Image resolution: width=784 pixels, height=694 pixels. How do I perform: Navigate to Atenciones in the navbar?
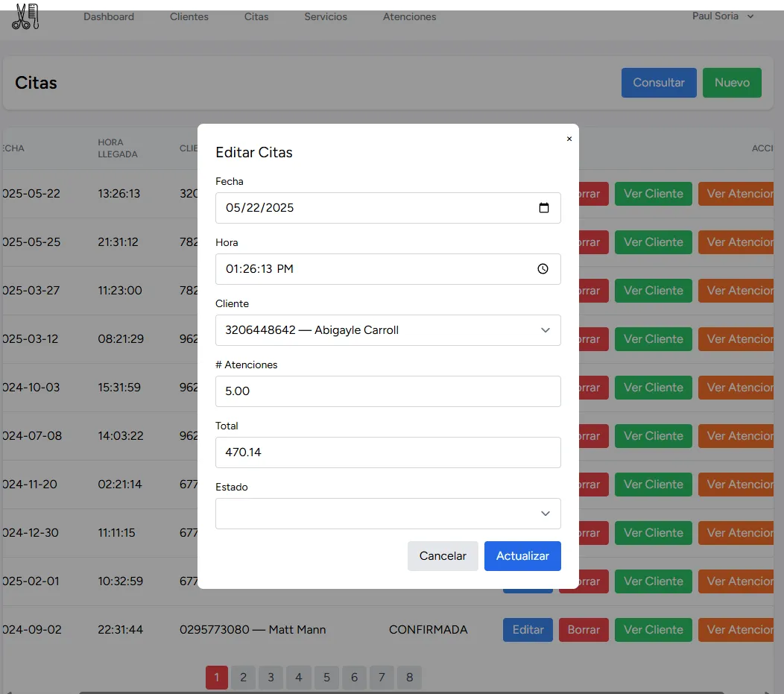tap(409, 16)
